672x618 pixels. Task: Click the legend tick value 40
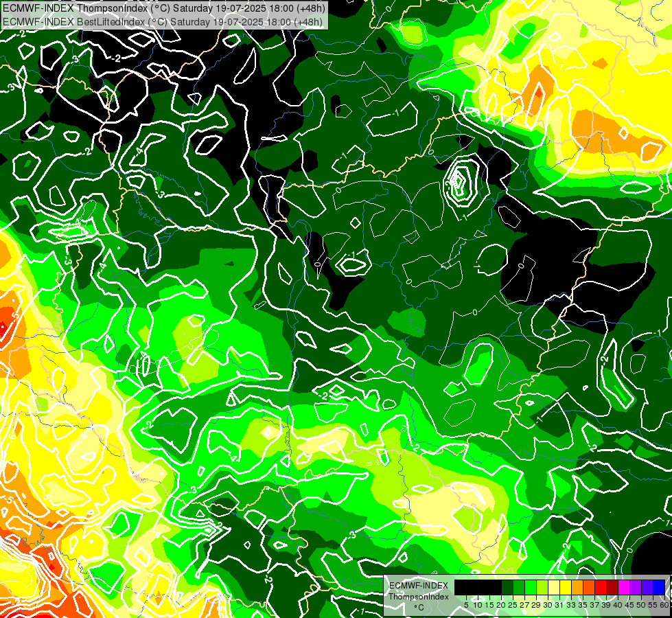(x=618, y=605)
